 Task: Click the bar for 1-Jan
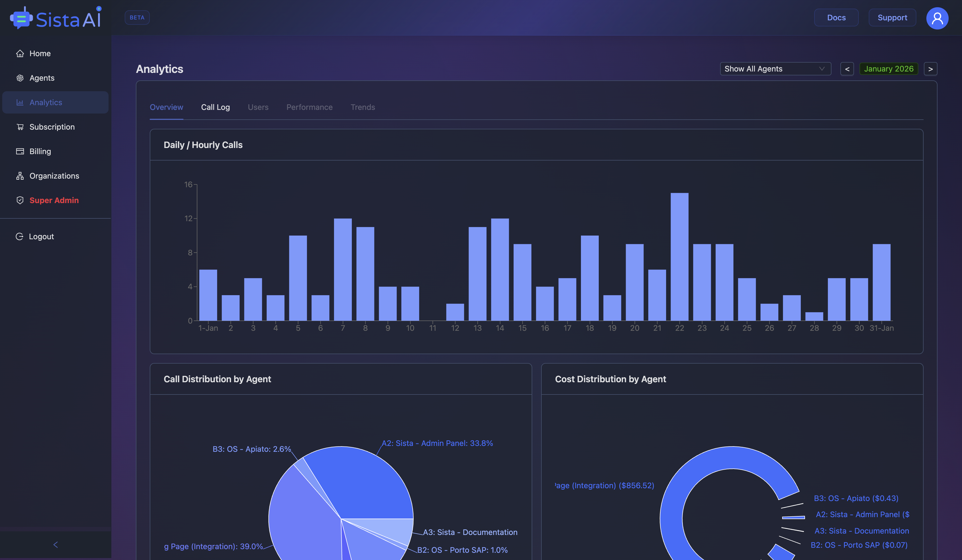[x=208, y=295]
